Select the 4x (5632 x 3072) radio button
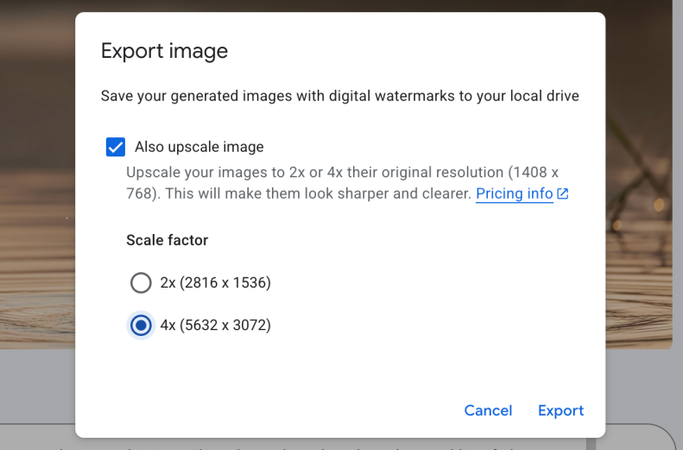Screen dimensions: 683x450 [x=141, y=325]
